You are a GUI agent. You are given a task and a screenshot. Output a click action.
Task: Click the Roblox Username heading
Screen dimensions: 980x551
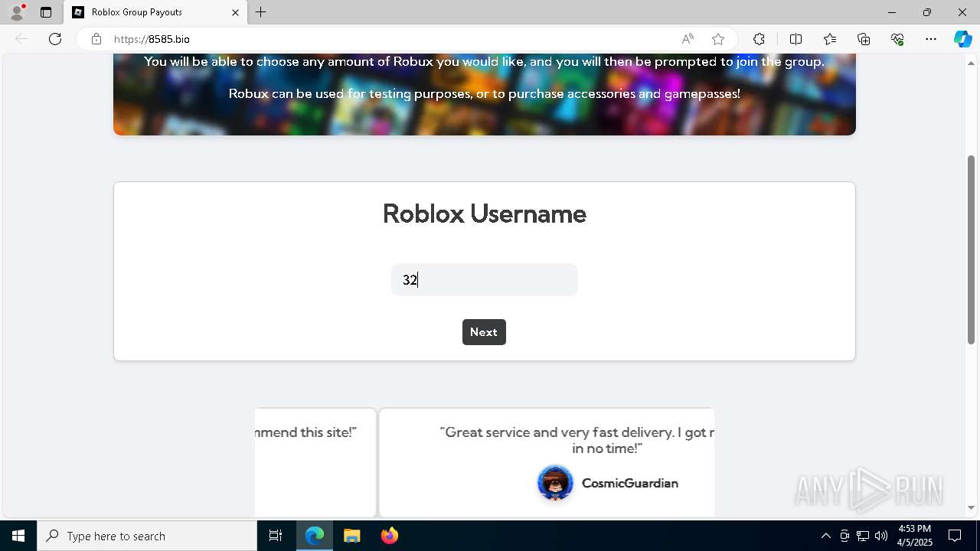point(484,214)
